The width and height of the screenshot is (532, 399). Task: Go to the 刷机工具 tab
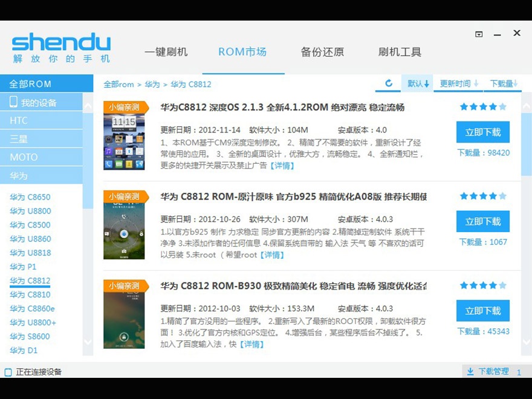pyautogui.click(x=400, y=52)
